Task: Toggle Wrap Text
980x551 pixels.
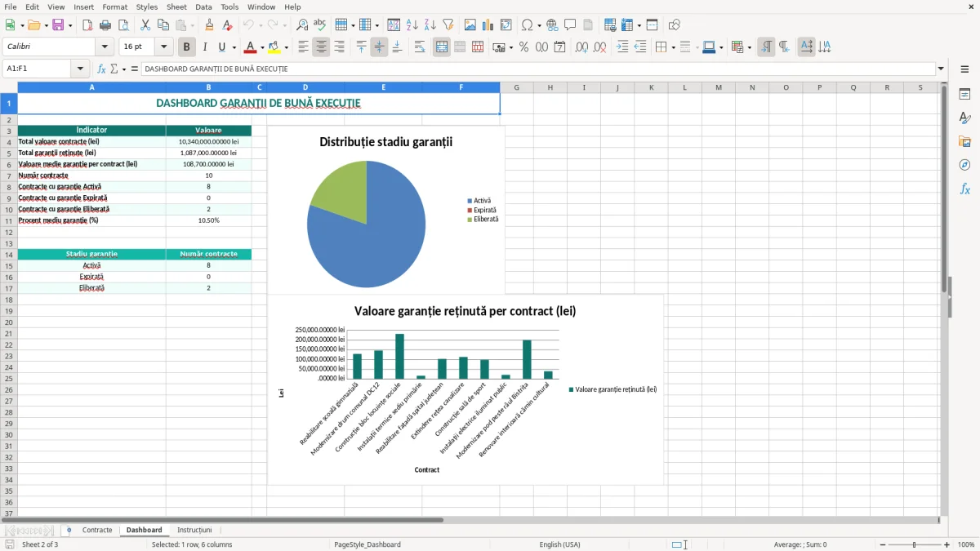Action: click(x=420, y=47)
